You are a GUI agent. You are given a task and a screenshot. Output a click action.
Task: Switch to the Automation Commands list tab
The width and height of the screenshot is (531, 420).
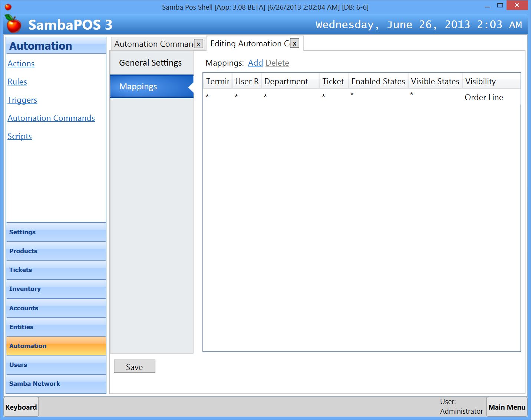pos(153,44)
